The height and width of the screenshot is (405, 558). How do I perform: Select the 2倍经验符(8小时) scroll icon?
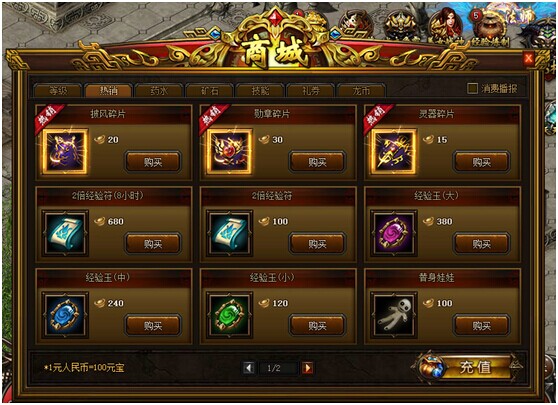point(65,233)
